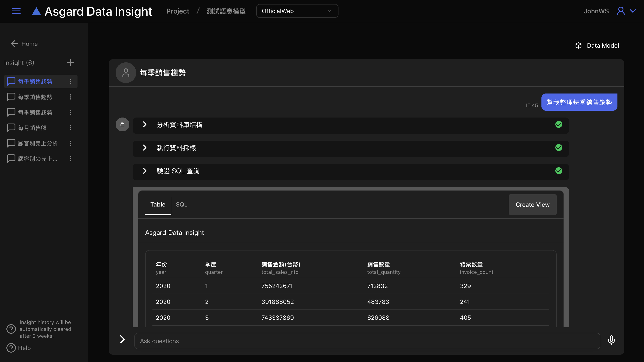Click the plus icon to add Insight
644x362 pixels.
(x=70, y=63)
